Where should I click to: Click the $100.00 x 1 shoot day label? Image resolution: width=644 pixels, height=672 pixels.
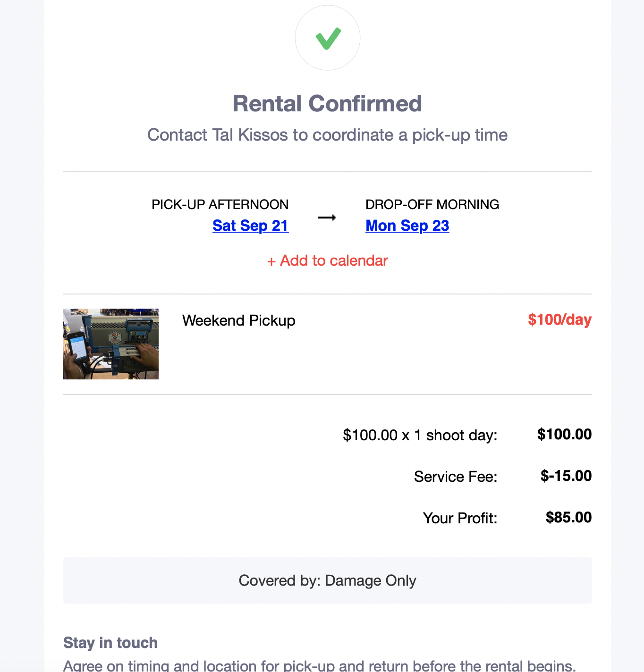point(420,435)
